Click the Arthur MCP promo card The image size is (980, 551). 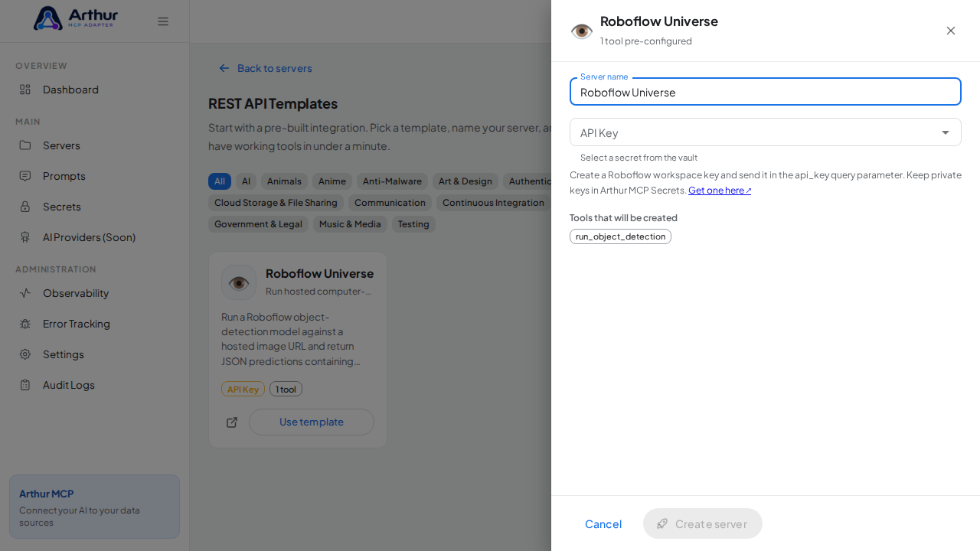[94, 507]
